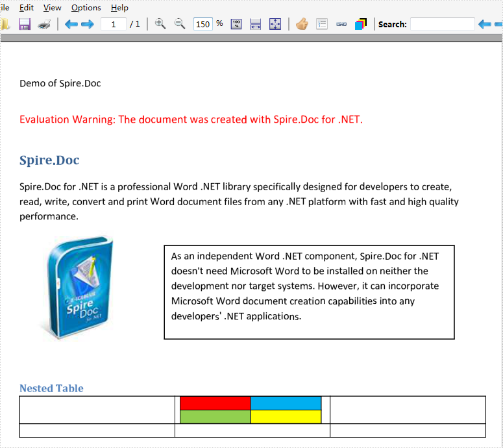The image size is (503, 448).
Task: Click the 'developers' .NET applications.' line in textbox
Action: (236, 316)
